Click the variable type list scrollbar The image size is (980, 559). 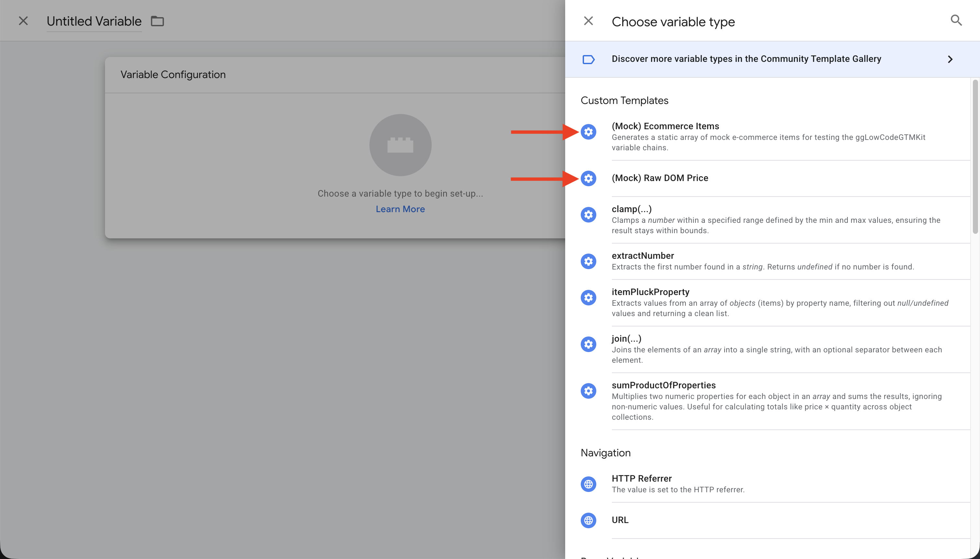pyautogui.click(x=975, y=157)
